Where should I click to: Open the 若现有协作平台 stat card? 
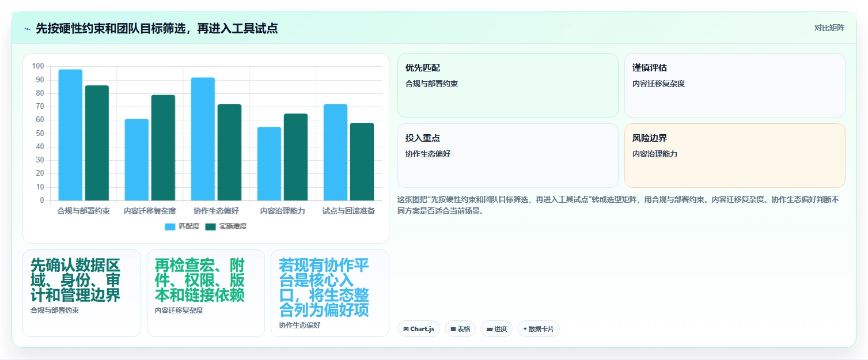click(330, 293)
